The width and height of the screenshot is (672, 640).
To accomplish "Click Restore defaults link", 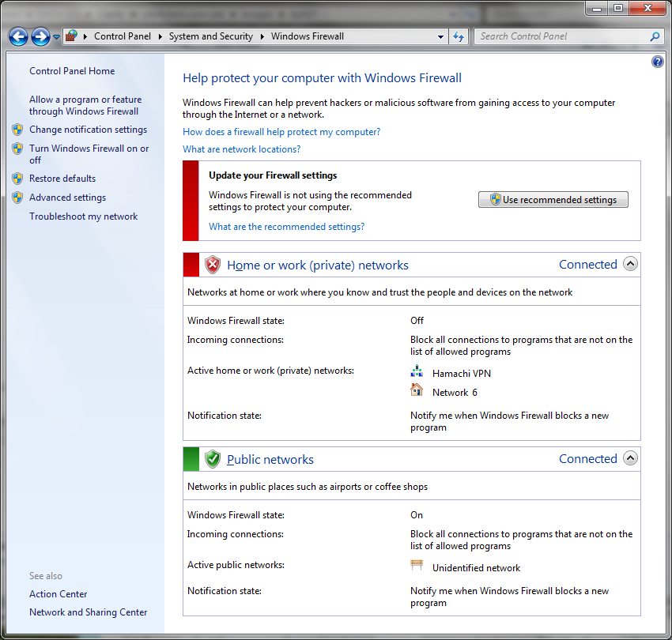I will click(x=62, y=179).
